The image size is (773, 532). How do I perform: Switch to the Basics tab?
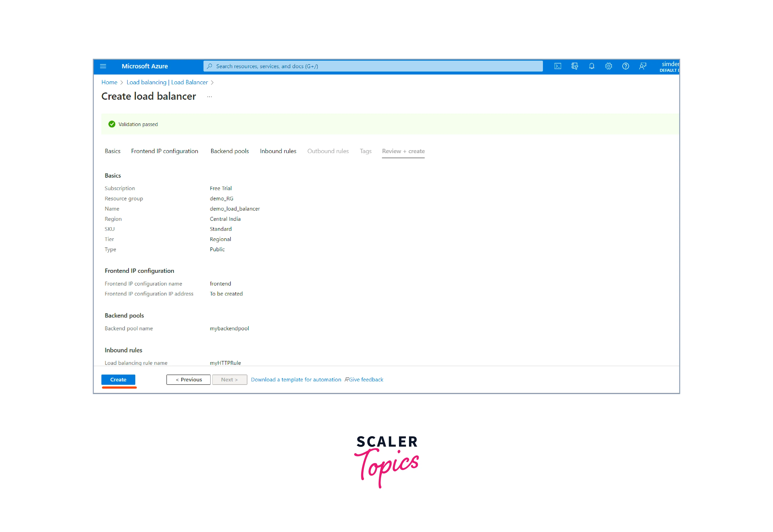pos(113,151)
